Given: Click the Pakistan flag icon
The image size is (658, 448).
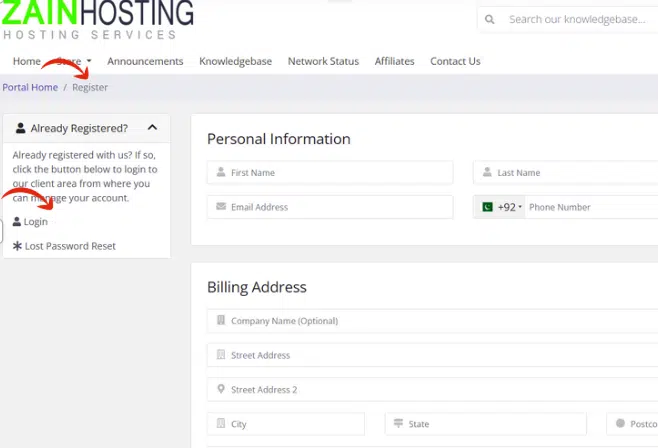Looking at the screenshot, I should pos(487,207).
